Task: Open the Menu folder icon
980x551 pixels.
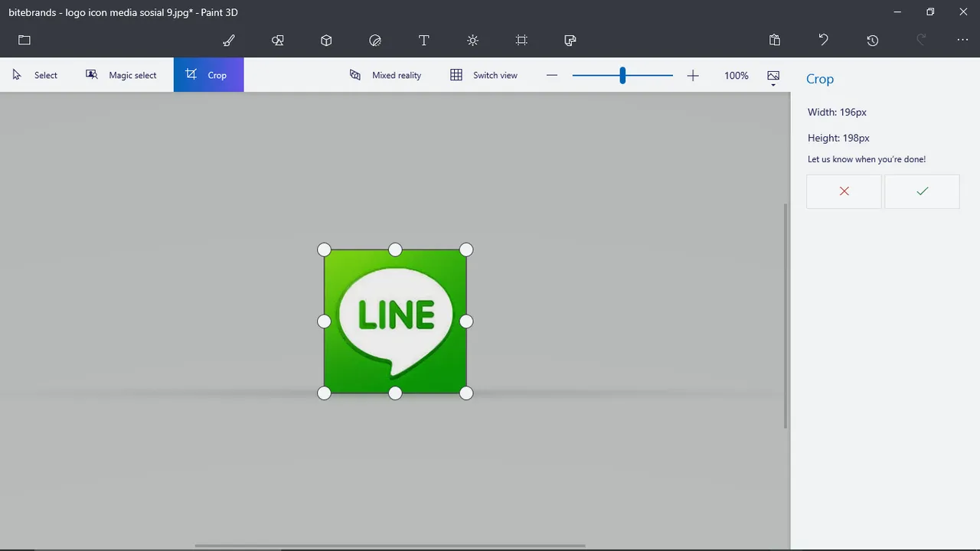Action: (x=24, y=40)
